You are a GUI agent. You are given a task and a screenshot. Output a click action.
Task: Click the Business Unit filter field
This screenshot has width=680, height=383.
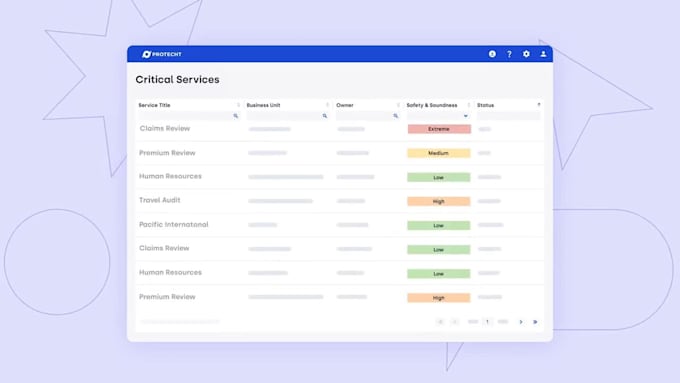click(x=288, y=116)
